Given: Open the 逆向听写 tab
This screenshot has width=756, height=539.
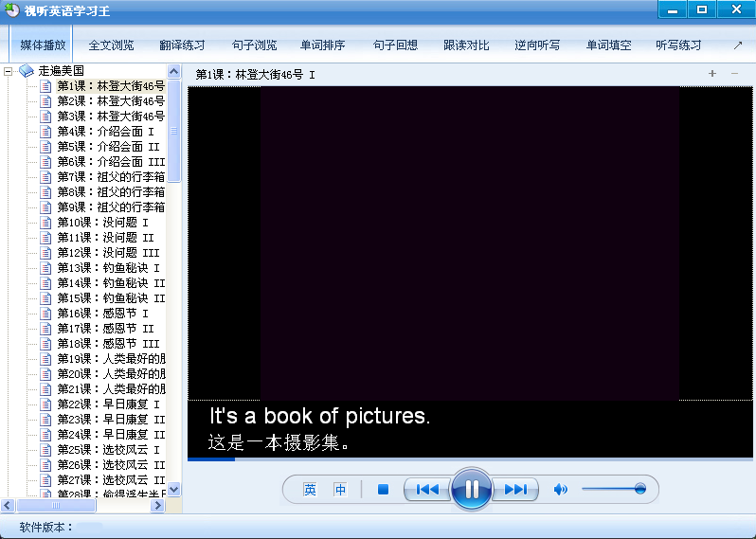Looking at the screenshot, I should tap(537, 45).
